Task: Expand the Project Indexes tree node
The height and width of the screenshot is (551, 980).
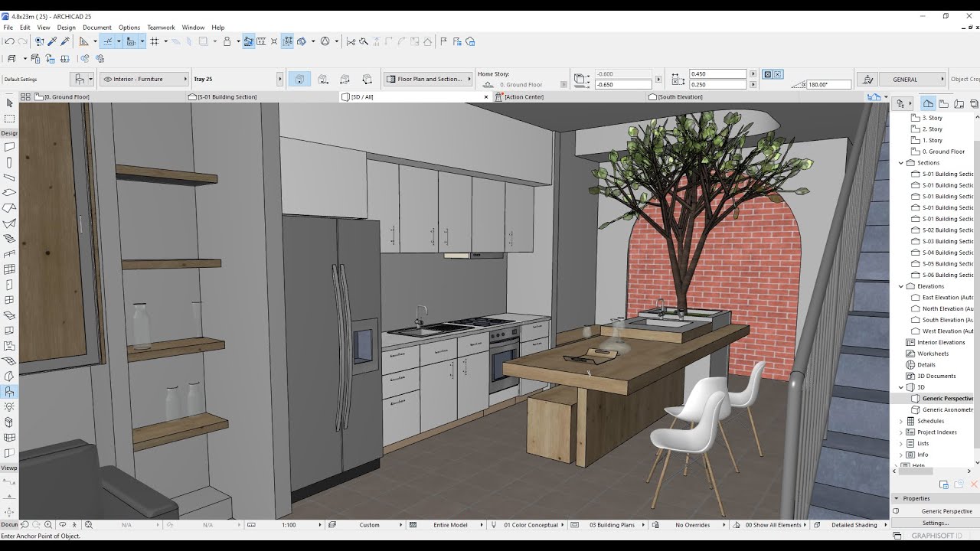Action: [x=901, y=432]
